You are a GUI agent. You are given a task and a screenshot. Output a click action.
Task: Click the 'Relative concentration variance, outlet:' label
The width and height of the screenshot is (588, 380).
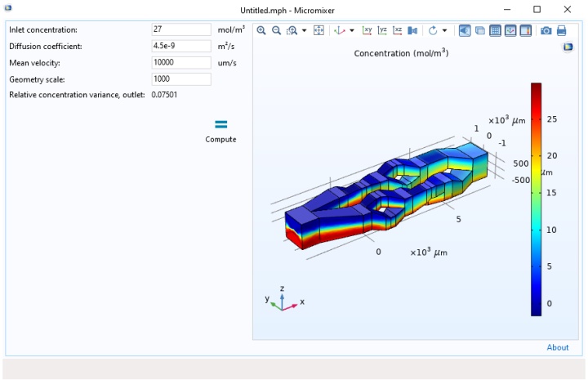point(77,95)
